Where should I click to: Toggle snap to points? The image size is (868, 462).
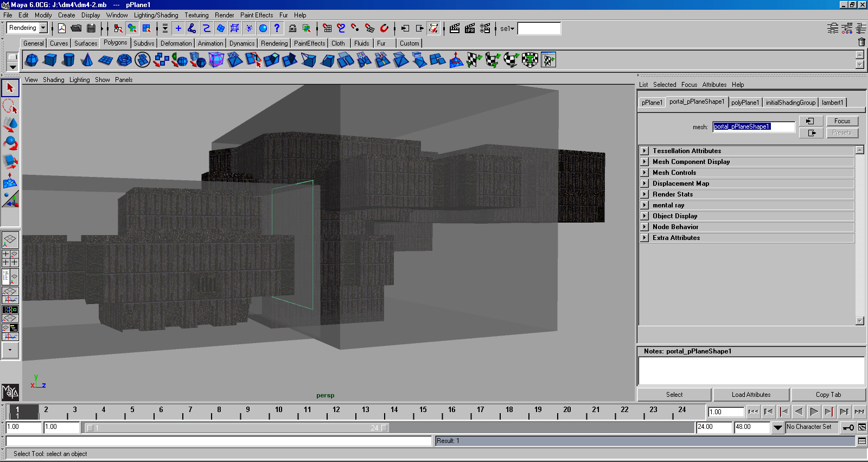tap(355, 28)
